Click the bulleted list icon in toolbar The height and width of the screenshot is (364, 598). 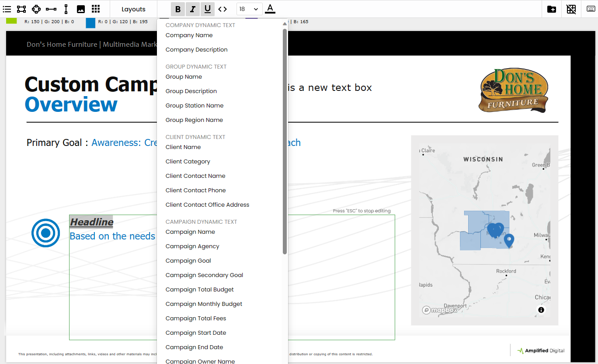7,9
